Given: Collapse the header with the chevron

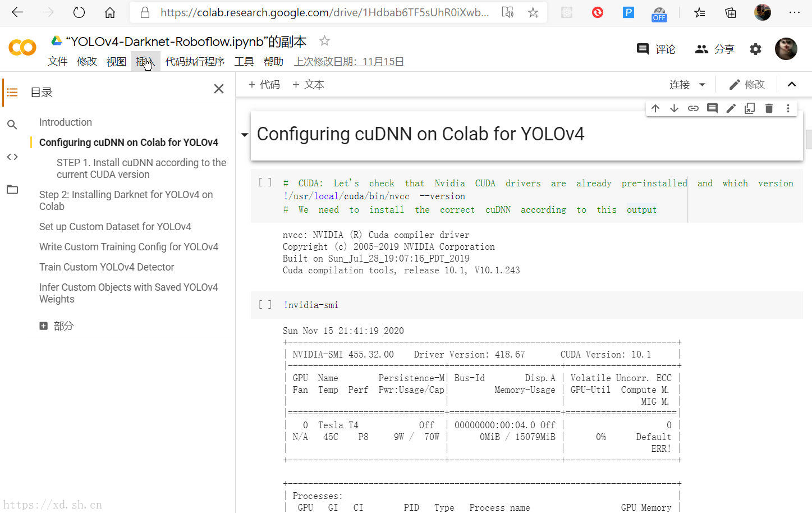Looking at the screenshot, I should pos(792,85).
